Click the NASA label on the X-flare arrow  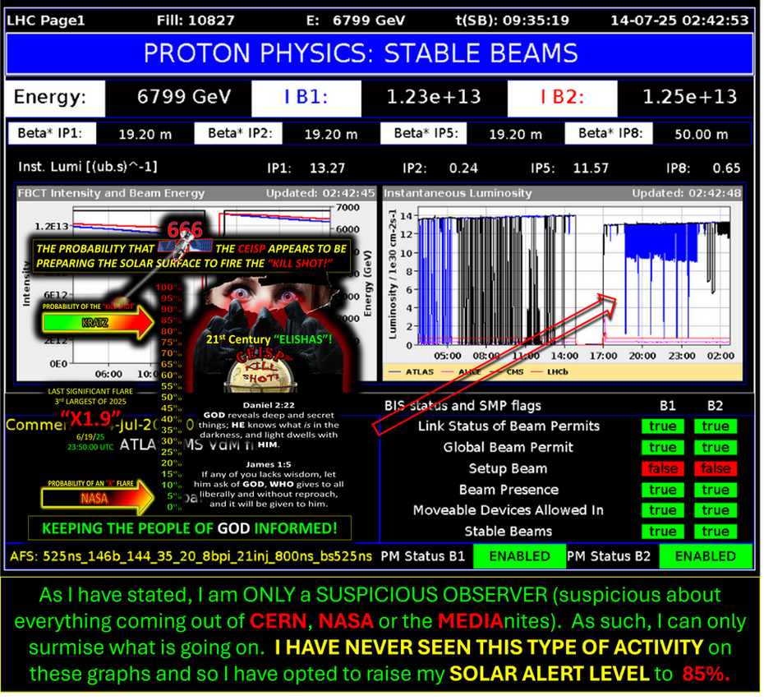point(94,498)
